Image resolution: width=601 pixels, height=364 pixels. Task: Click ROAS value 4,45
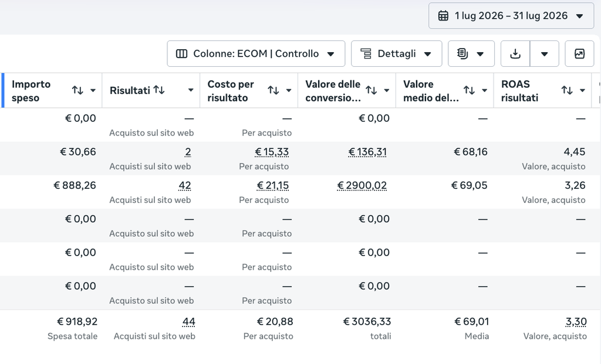click(x=575, y=152)
